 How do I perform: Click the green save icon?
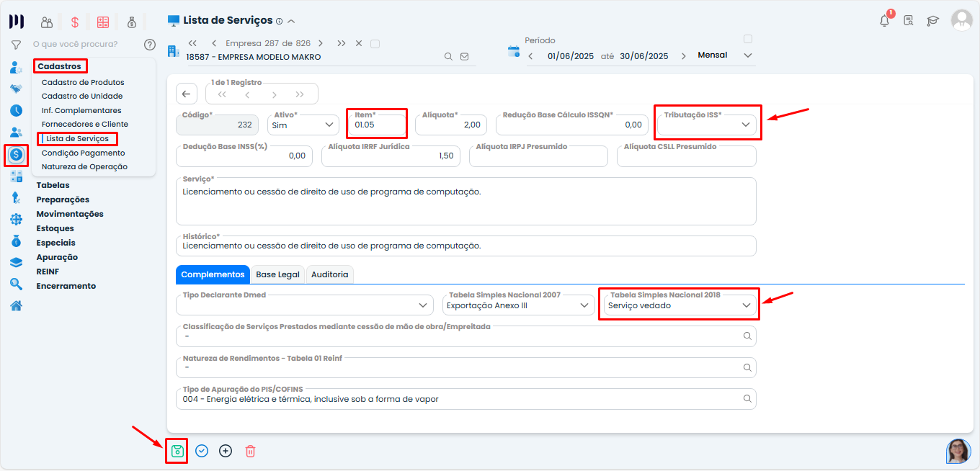click(177, 452)
